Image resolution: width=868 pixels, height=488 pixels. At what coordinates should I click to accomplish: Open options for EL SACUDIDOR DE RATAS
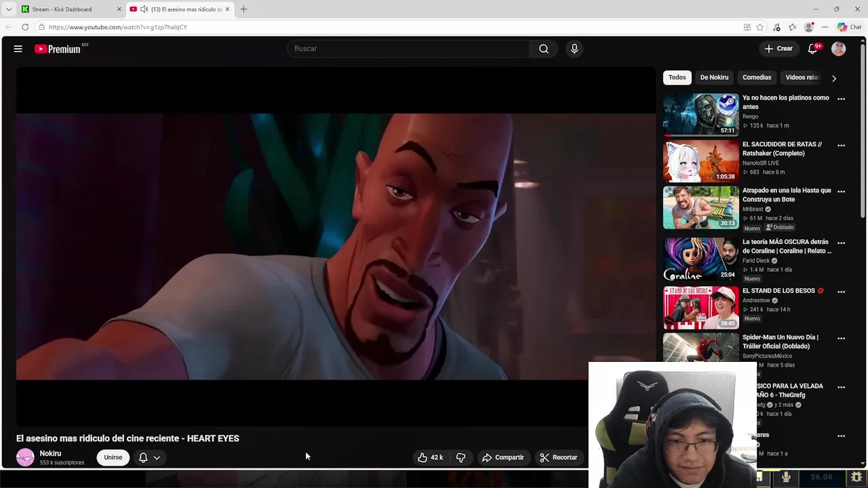tap(841, 146)
